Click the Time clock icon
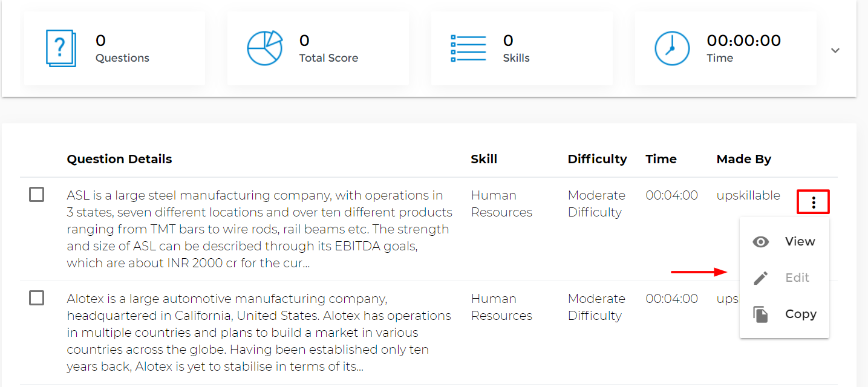 [672, 48]
